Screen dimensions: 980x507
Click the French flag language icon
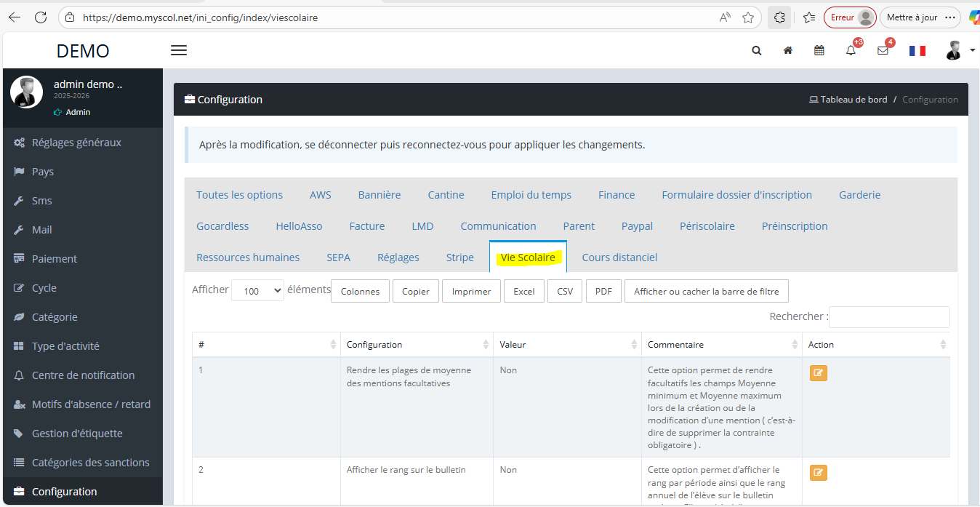tap(917, 51)
